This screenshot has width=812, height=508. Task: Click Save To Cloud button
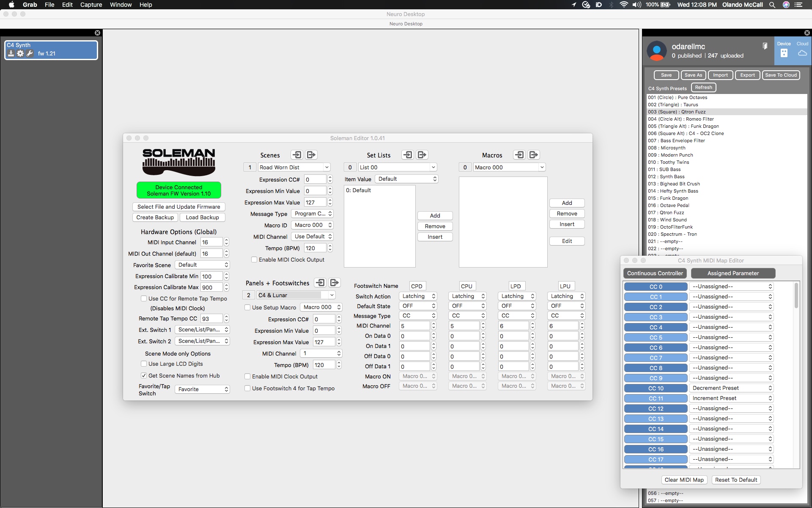tap(781, 75)
